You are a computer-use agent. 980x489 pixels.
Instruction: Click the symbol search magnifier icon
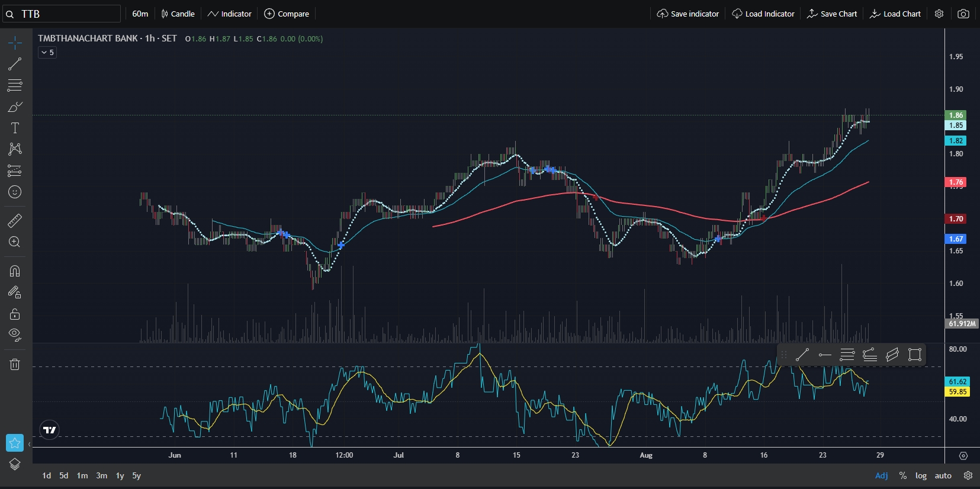[10, 14]
